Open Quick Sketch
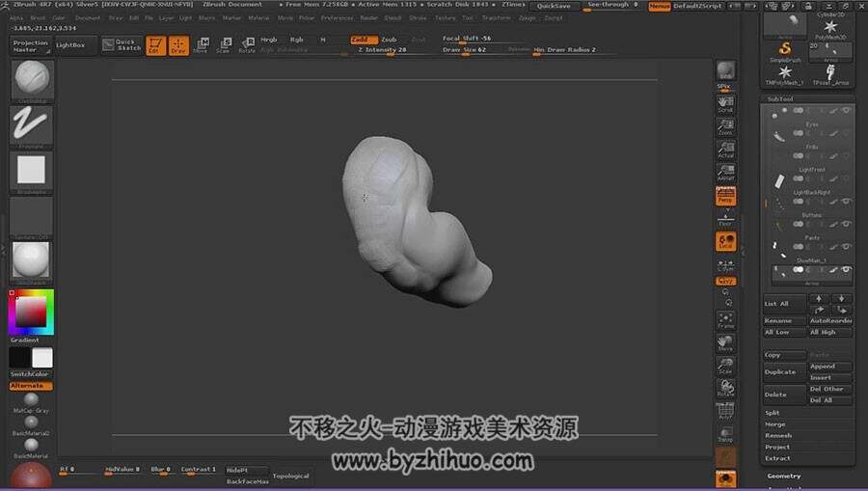The height and width of the screenshot is (491, 868). pos(122,44)
